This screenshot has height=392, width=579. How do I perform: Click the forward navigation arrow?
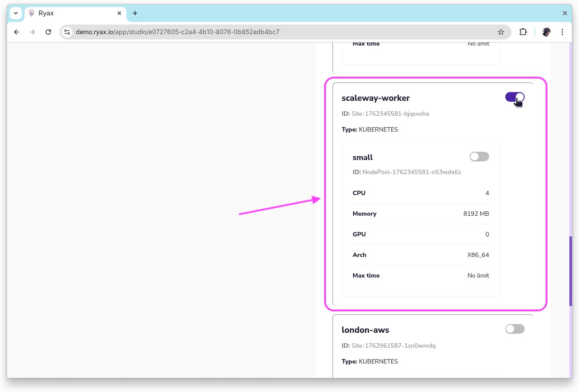32,32
